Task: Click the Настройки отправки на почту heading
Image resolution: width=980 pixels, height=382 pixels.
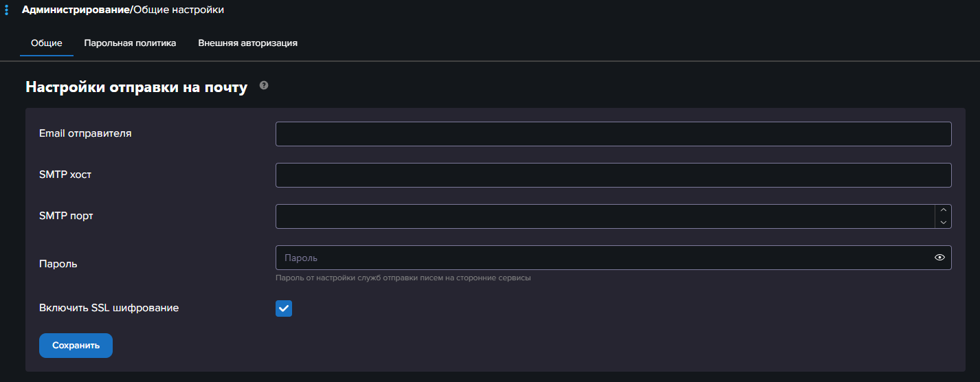Action: 136,87
